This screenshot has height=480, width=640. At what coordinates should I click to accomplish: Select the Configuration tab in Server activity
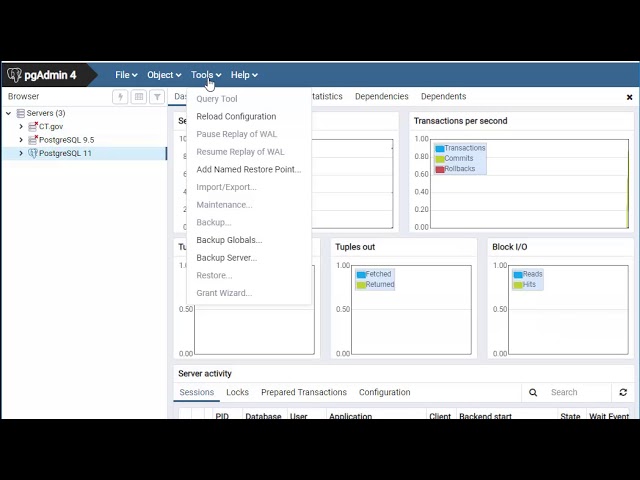(x=384, y=392)
